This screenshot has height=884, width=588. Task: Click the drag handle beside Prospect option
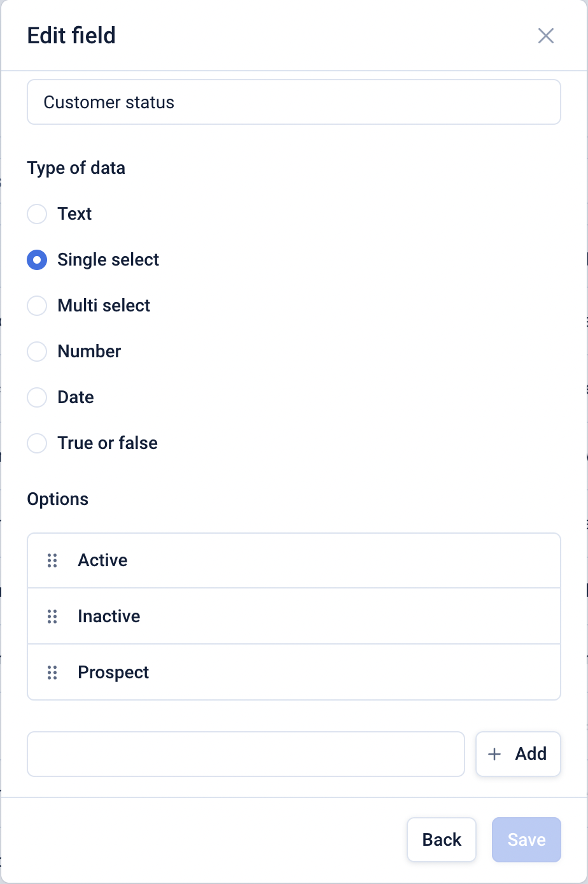click(x=52, y=673)
